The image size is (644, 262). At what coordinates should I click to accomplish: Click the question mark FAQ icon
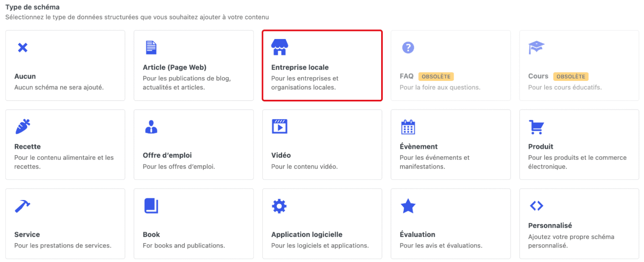408,47
